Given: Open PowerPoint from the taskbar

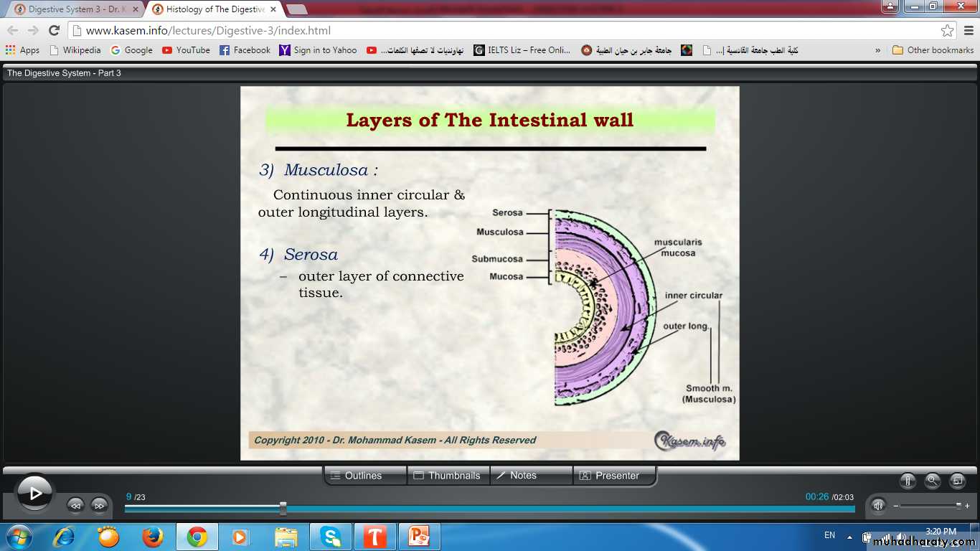Looking at the screenshot, I should click(x=418, y=537).
